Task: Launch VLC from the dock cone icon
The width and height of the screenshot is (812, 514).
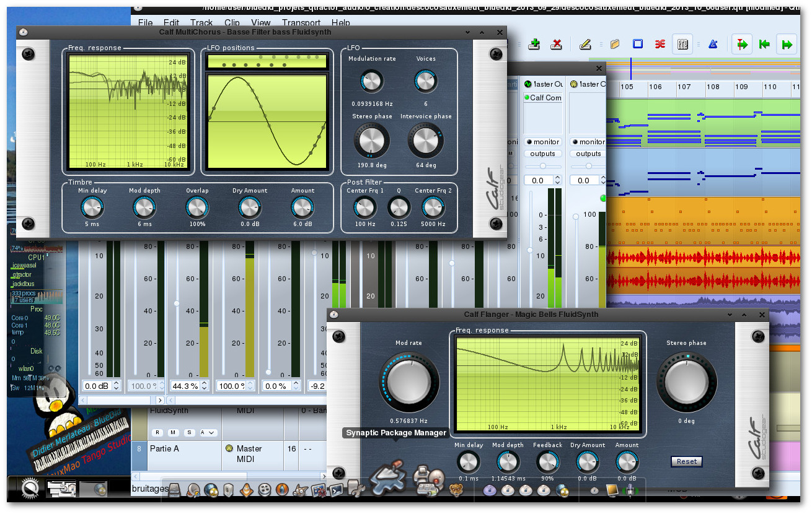Action: click(x=247, y=490)
